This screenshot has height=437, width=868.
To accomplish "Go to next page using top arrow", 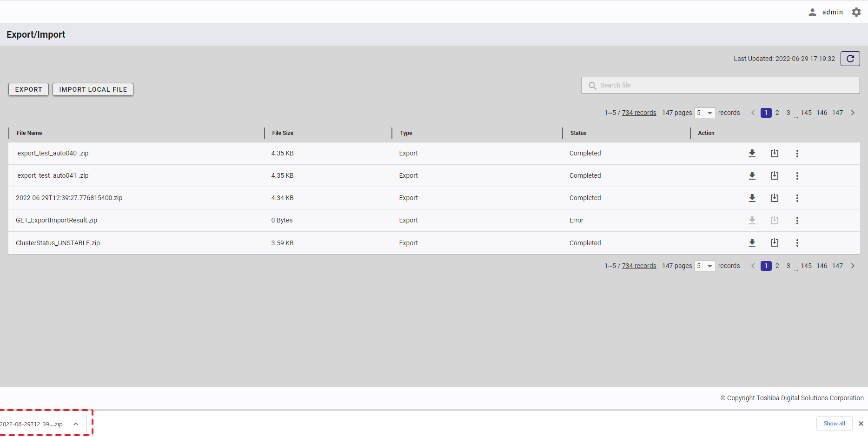I will point(853,113).
